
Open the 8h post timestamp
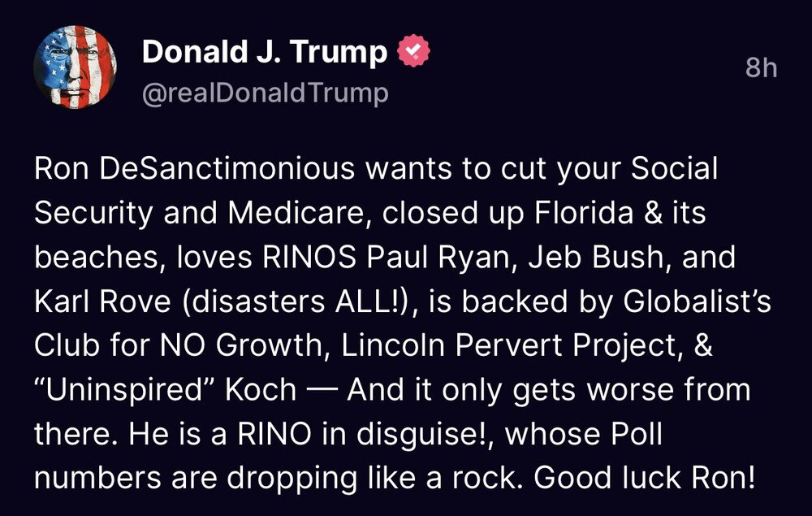(761, 68)
